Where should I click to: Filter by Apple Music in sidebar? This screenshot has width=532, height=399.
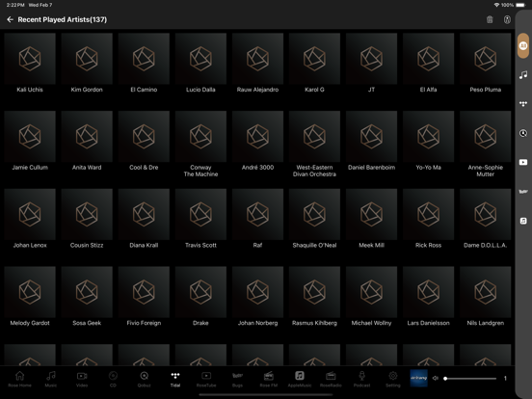[523, 221]
